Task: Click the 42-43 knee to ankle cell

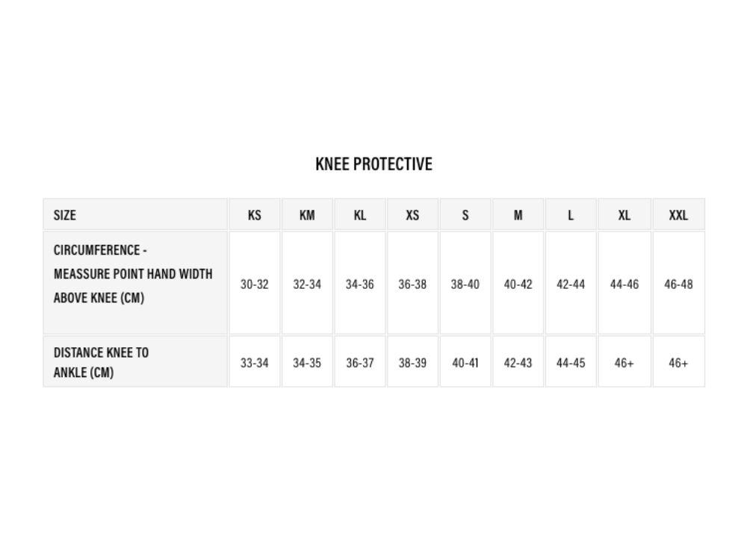Action: tap(518, 361)
